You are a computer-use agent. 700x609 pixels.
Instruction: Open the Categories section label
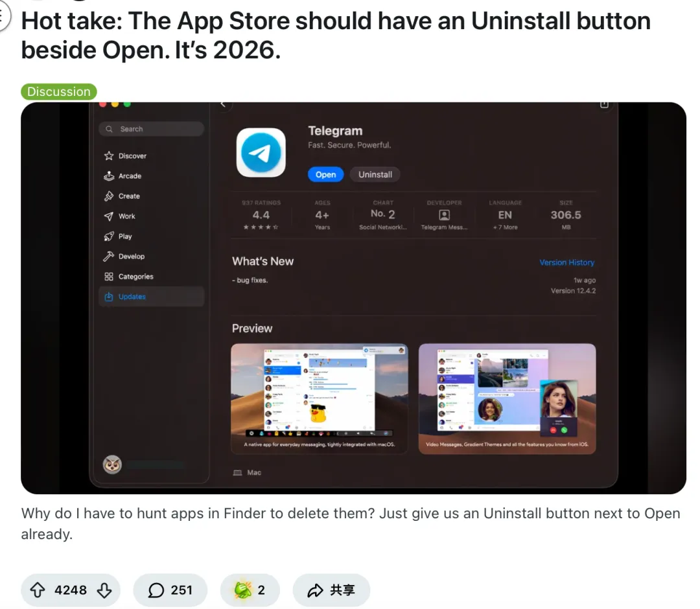click(135, 276)
